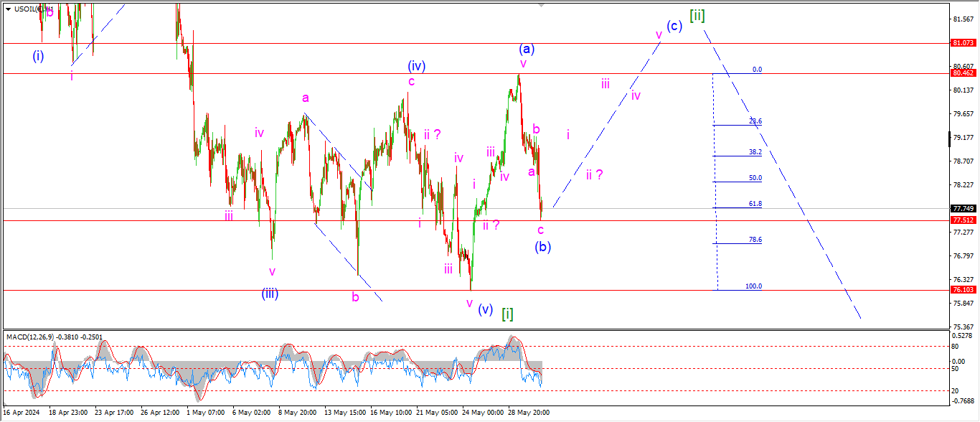Select the blue (a) wave label
Image resolution: width=980 pixels, height=422 pixels.
527,49
